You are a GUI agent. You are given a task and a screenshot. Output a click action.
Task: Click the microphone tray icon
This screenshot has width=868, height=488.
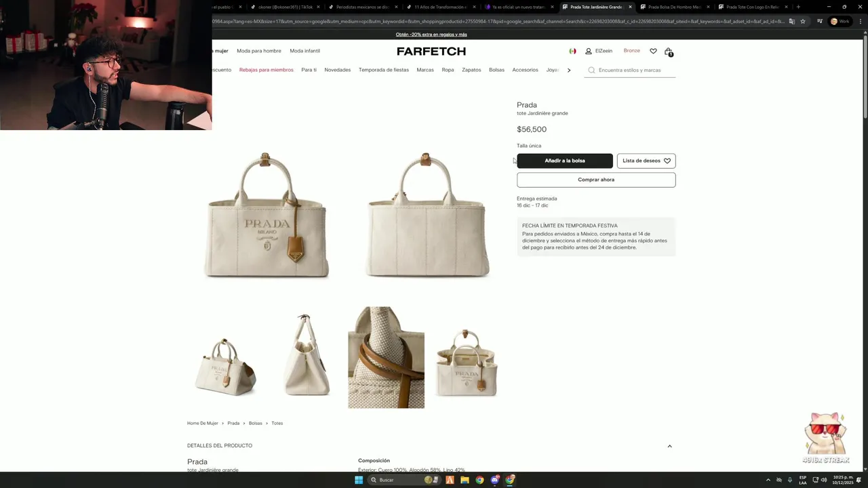tap(790, 480)
